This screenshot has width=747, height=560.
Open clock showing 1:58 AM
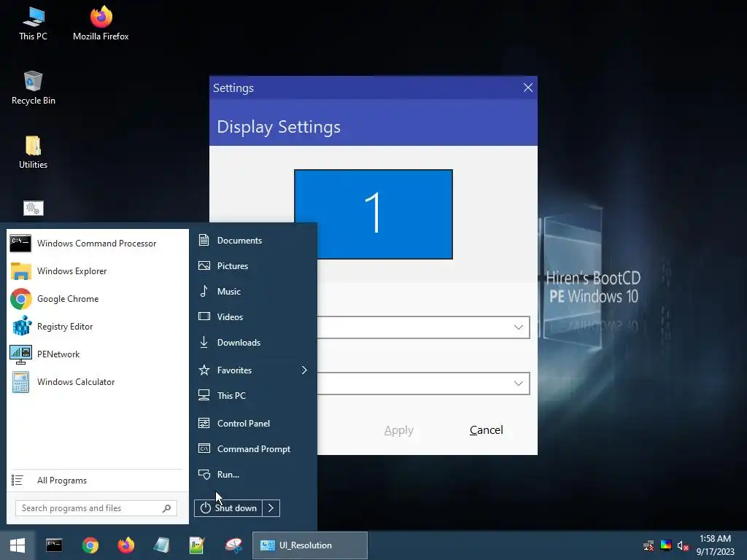[x=715, y=545]
